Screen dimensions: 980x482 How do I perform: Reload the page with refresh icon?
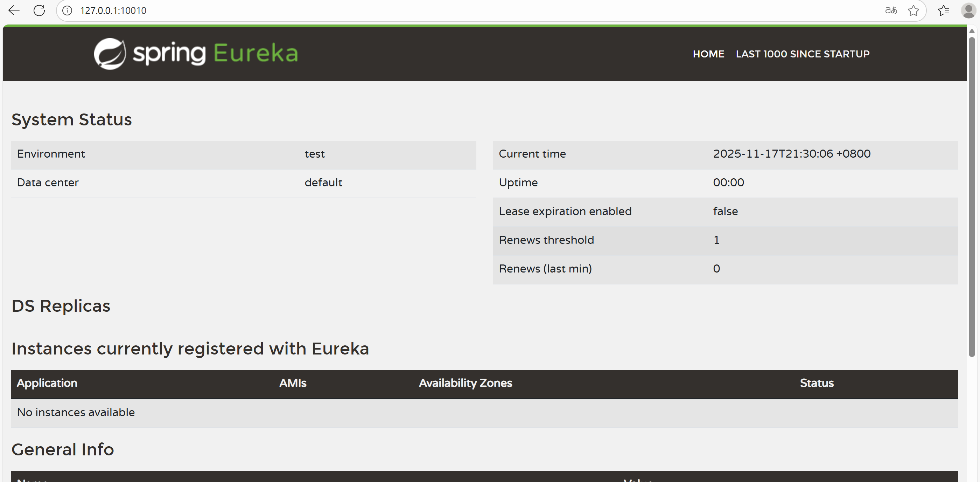[x=39, y=10]
